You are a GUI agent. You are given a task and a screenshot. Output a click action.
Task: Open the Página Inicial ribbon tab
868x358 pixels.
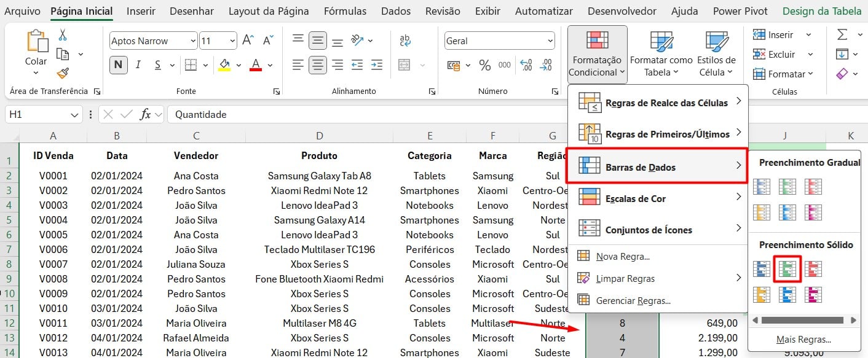click(82, 11)
